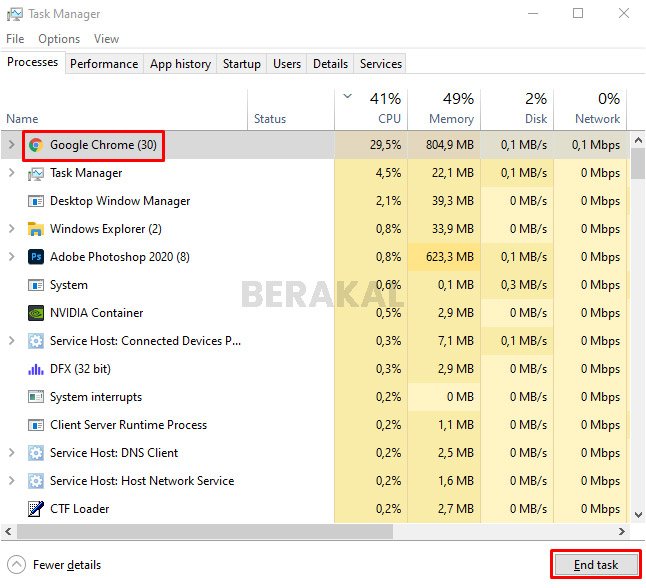Expand Service Host: Host Network Service row
This screenshot has height=588, width=646.
coord(12,481)
